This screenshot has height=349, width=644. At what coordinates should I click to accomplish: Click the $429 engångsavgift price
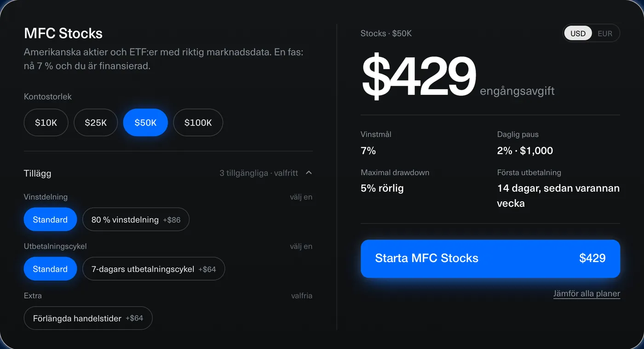click(x=458, y=77)
